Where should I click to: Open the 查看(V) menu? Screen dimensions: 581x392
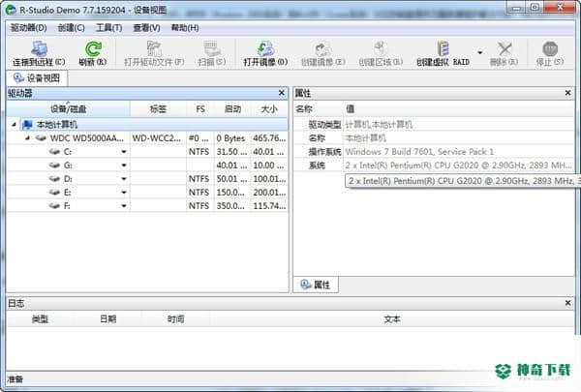click(147, 28)
